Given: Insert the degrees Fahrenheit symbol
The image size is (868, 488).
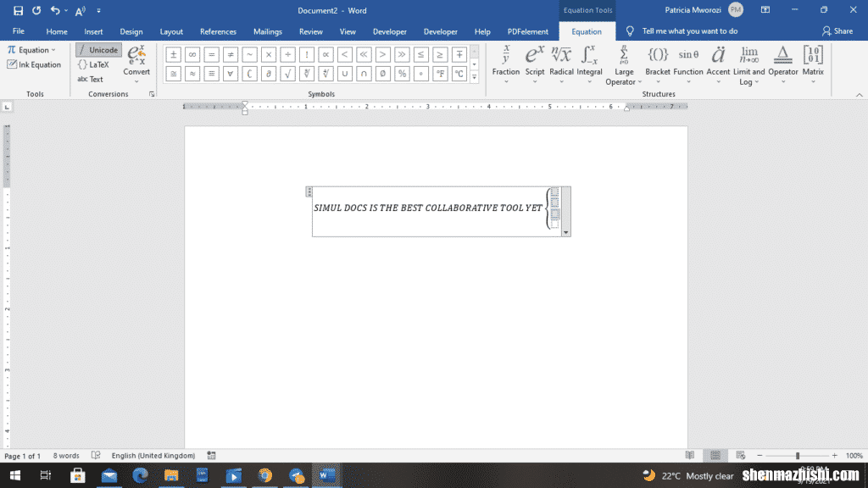Looking at the screenshot, I should click(x=440, y=74).
